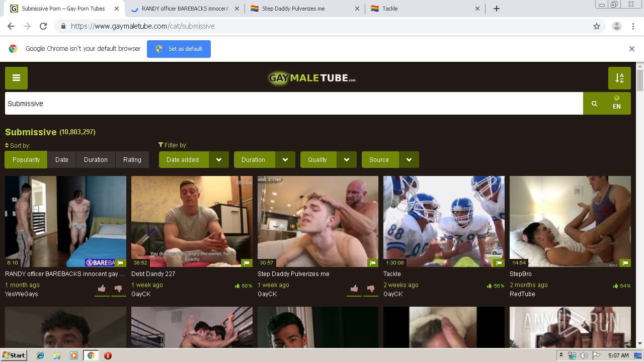Viewport: 644px width, 362px height.
Task: View site info via lock icon
Action: point(63,26)
